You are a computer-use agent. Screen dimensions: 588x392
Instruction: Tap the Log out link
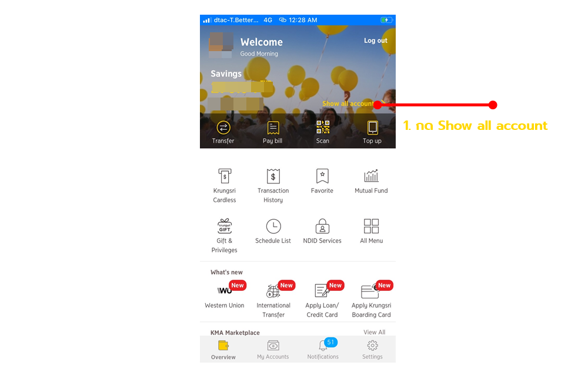click(x=375, y=41)
